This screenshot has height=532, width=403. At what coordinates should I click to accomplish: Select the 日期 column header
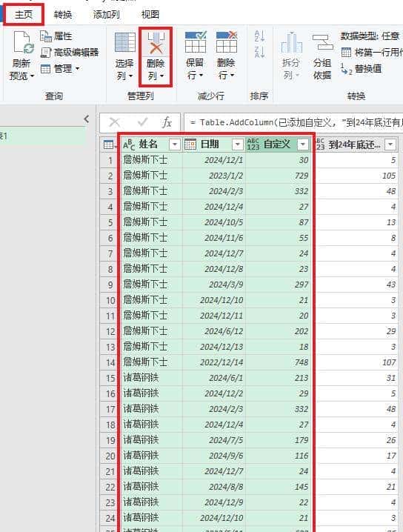click(x=213, y=145)
